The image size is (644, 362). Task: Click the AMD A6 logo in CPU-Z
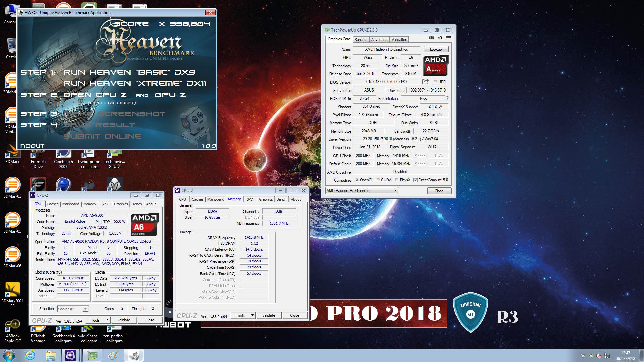pos(145,225)
